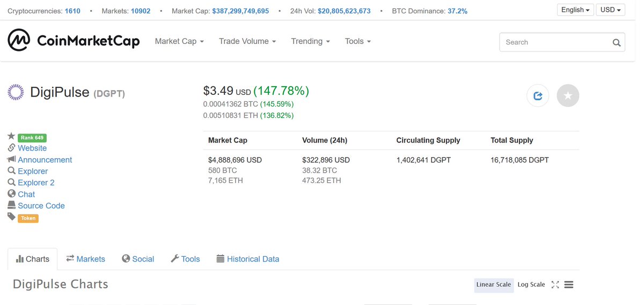This screenshot has width=644, height=305.
Task: Click the $3.49 USD price
Action: point(227,91)
